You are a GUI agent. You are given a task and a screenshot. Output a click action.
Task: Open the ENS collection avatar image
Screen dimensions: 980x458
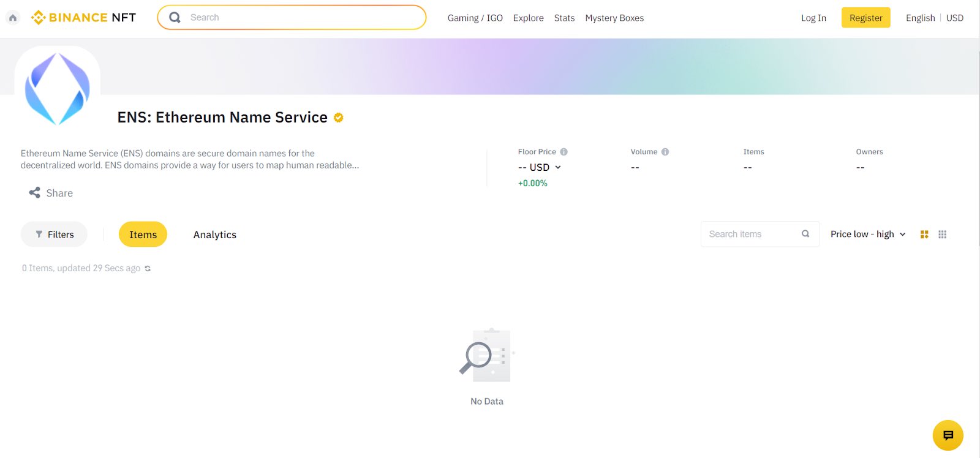click(58, 89)
